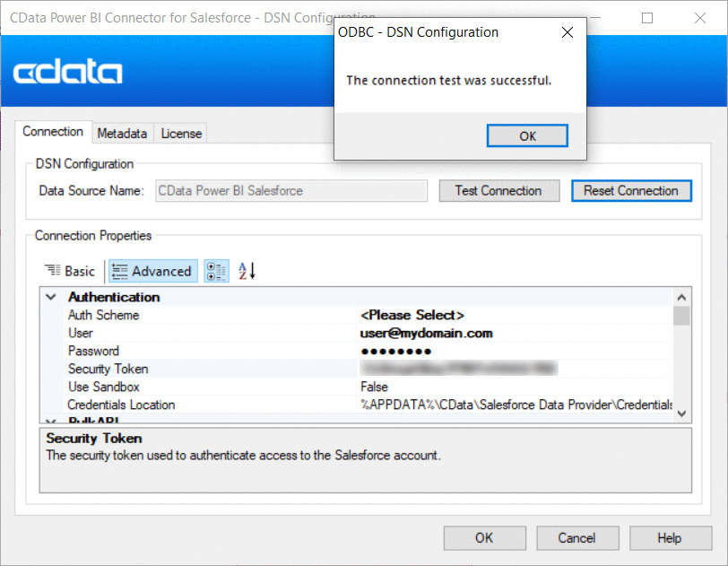This screenshot has width=728, height=566.
Task: Switch to Basic properties view
Action: 70,271
